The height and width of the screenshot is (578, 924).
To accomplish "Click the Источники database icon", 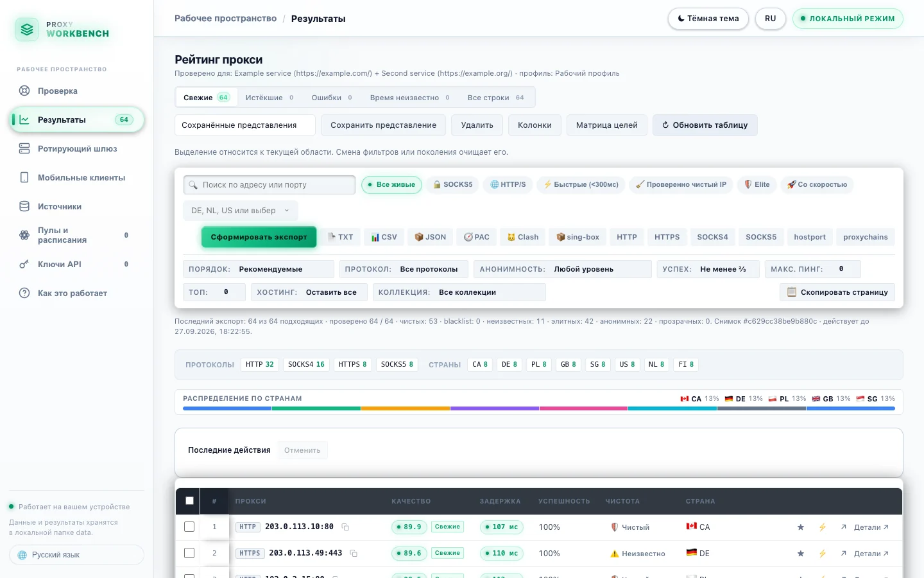I will pyautogui.click(x=24, y=206).
